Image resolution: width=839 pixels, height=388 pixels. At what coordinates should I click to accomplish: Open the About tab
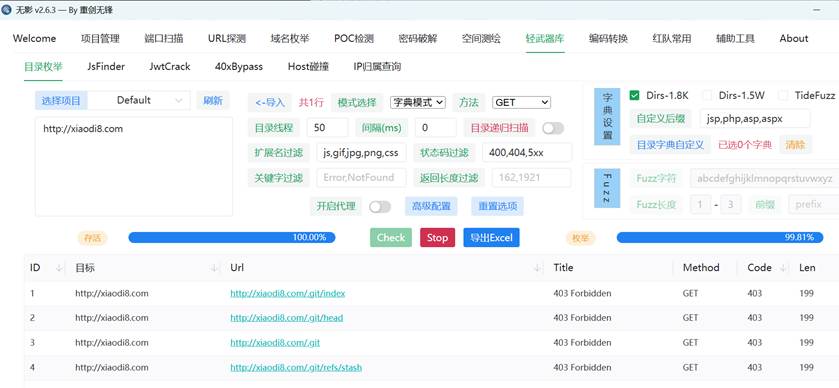point(794,39)
